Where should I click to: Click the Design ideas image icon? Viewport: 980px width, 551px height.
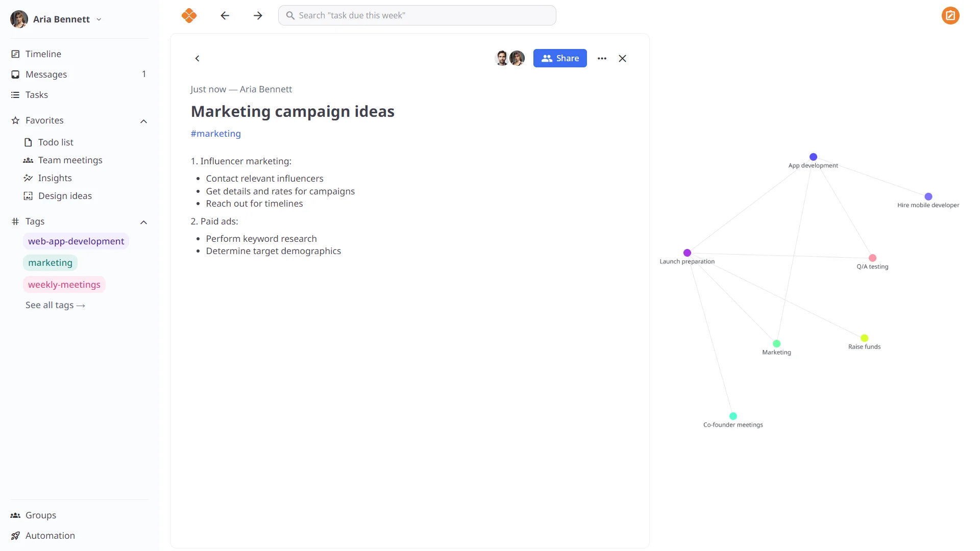click(x=29, y=195)
